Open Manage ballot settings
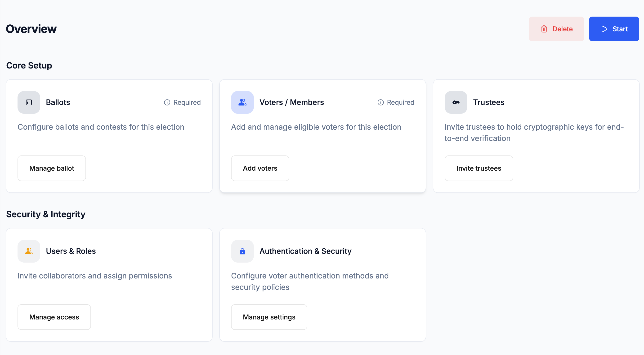644x355 pixels. [52, 168]
